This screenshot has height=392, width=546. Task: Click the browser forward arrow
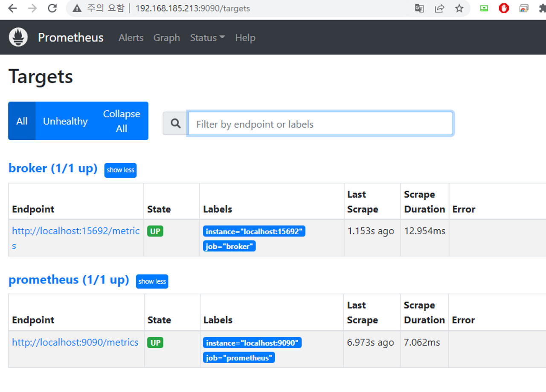32,8
